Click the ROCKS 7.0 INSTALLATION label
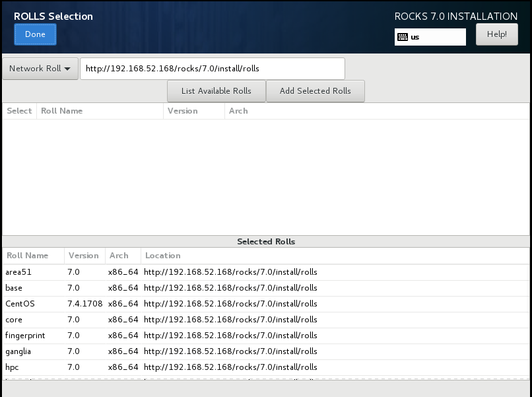532x397 pixels. click(x=455, y=17)
